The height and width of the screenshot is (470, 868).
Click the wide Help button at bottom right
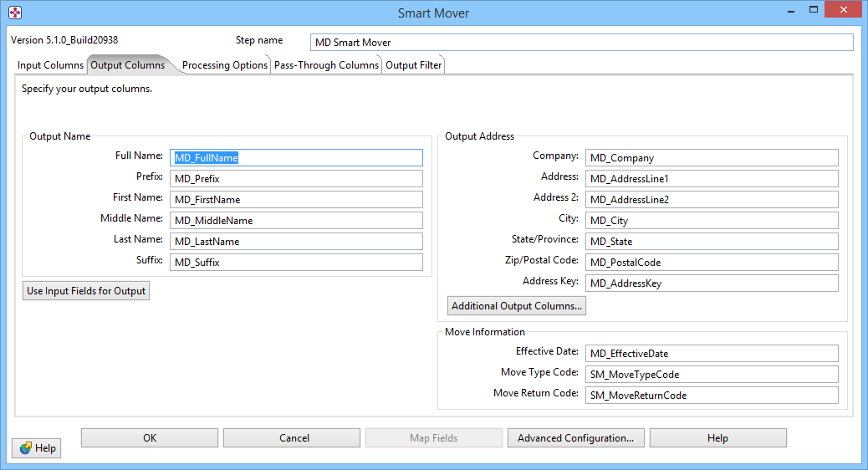pyautogui.click(x=717, y=438)
